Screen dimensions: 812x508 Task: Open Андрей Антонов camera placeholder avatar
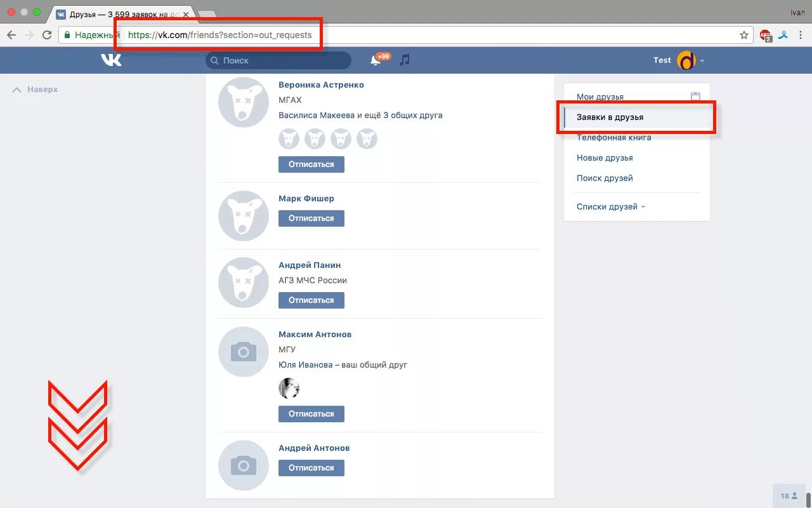tap(244, 465)
